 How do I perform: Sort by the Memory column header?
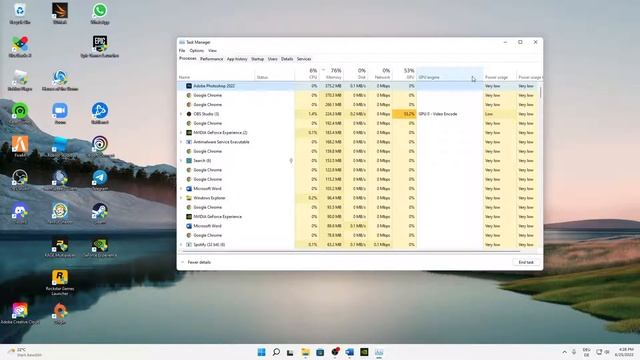(x=331, y=74)
